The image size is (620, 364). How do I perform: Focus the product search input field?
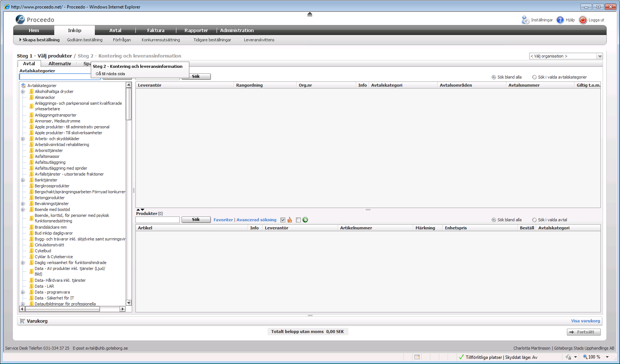click(158, 220)
